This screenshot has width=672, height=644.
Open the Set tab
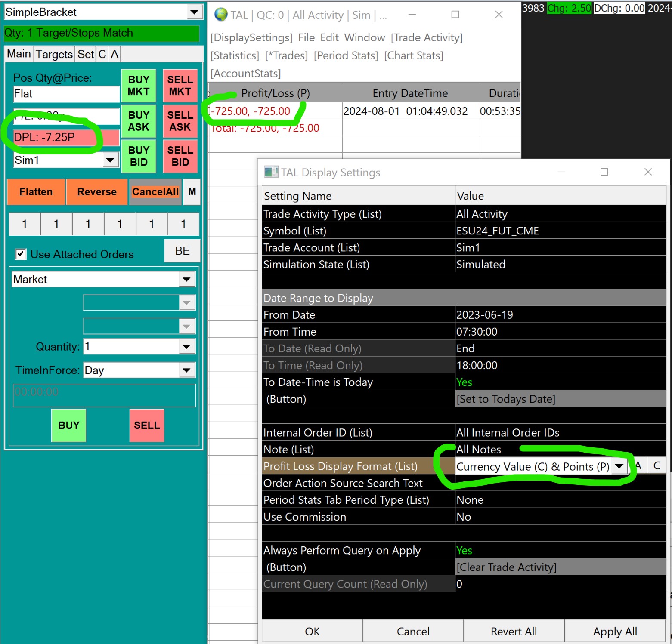tap(86, 54)
